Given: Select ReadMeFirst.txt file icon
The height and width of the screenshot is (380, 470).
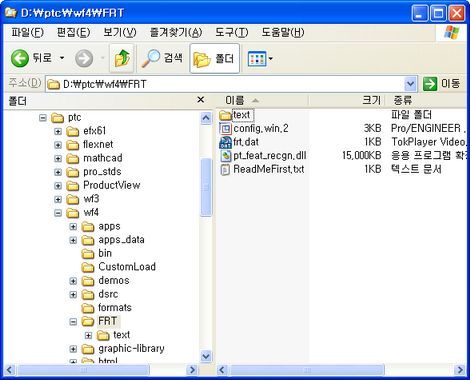Looking at the screenshot, I should pyautogui.click(x=226, y=169).
